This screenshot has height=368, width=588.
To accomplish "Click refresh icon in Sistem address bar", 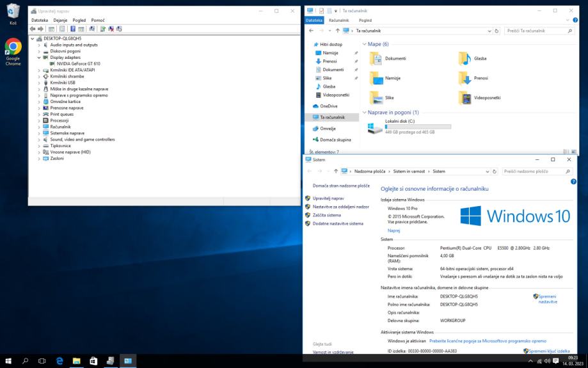I will pos(495,172).
